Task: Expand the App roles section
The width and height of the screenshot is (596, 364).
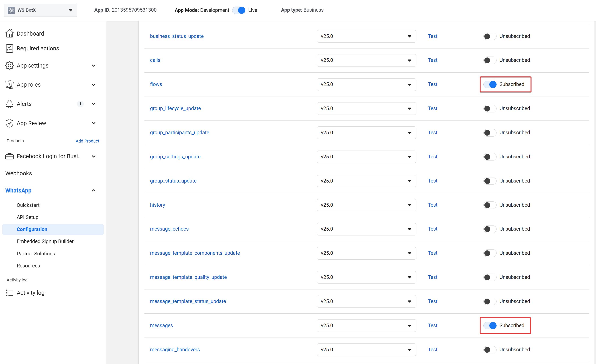Action: tap(94, 84)
